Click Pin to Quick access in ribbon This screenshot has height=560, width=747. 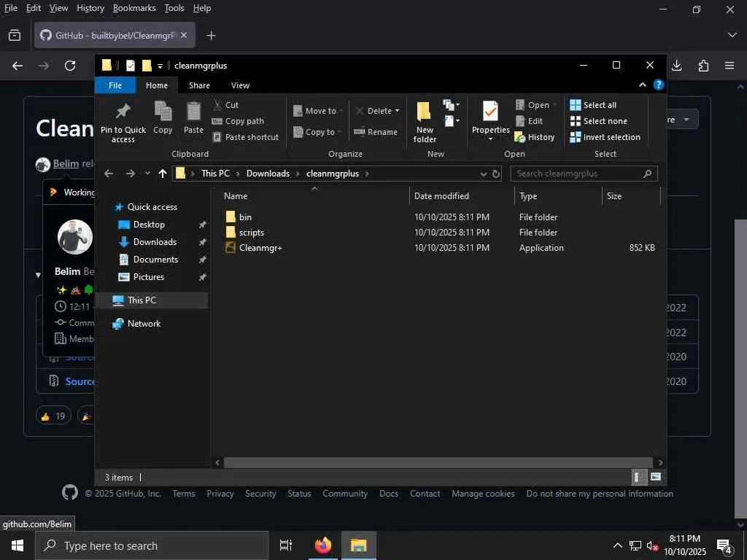tap(123, 122)
